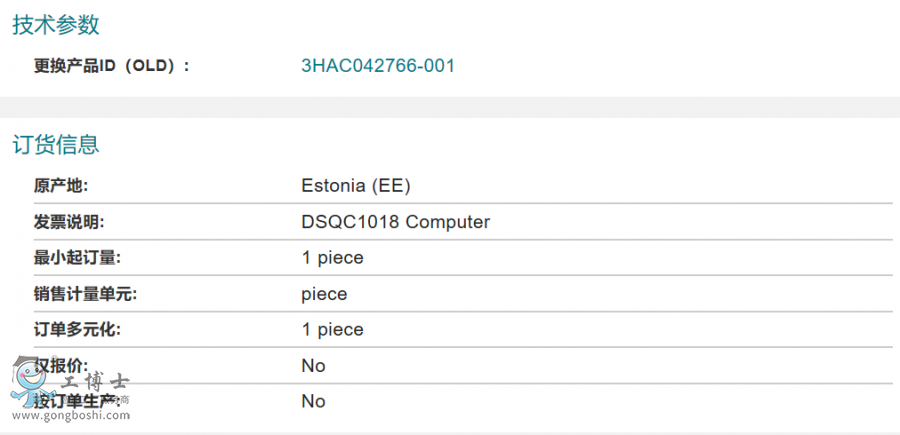This screenshot has height=435, width=900.
Task: Click the 发票说明 field label
Action: tap(69, 222)
